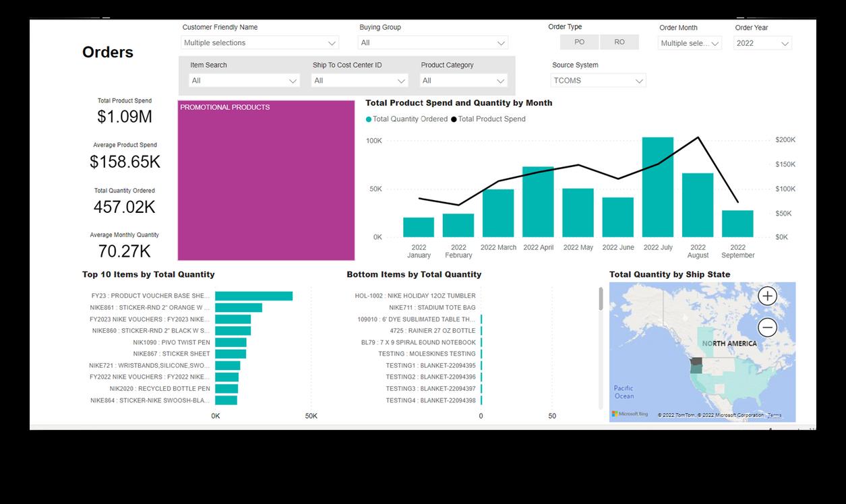The width and height of the screenshot is (846, 504).
Task: Click the NIK2020 : RECYCLED BOTTLE PEN label
Action: point(160,389)
